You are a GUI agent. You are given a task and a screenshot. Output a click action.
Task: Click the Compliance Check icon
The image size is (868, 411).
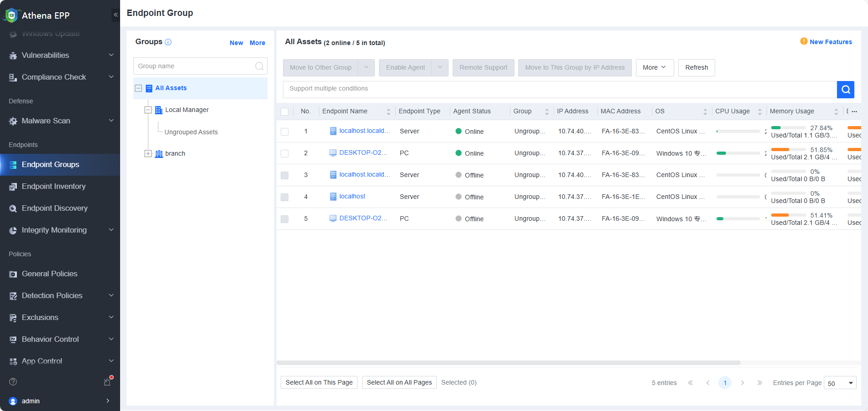pyautogui.click(x=13, y=77)
